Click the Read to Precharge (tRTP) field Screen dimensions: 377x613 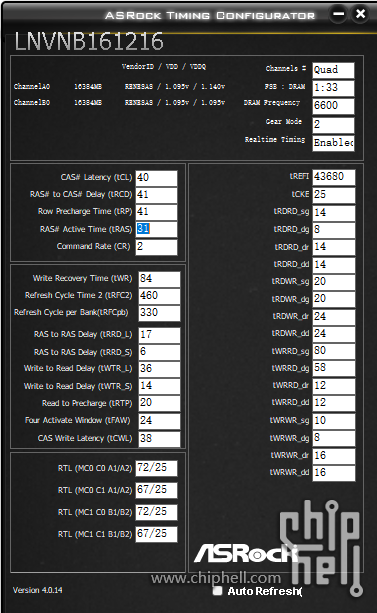[x=160, y=403]
